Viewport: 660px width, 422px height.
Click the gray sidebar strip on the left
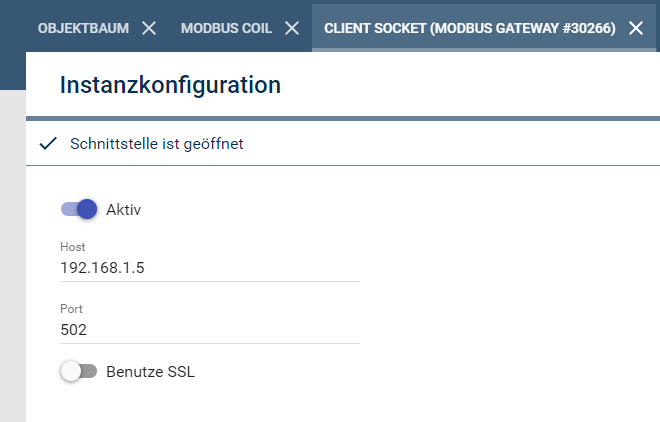(13, 256)
